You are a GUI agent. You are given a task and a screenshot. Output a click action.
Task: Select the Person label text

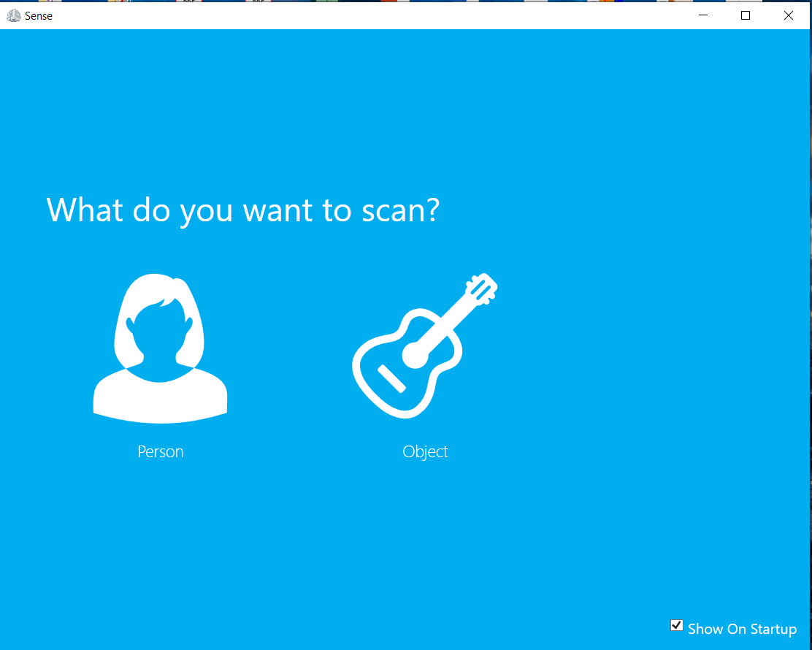161,451
